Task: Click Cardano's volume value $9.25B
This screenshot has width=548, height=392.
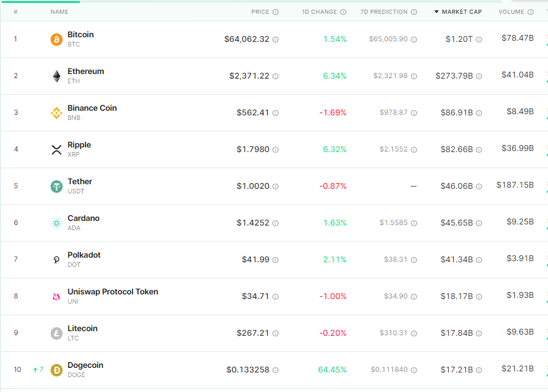Action: (520, 222)
